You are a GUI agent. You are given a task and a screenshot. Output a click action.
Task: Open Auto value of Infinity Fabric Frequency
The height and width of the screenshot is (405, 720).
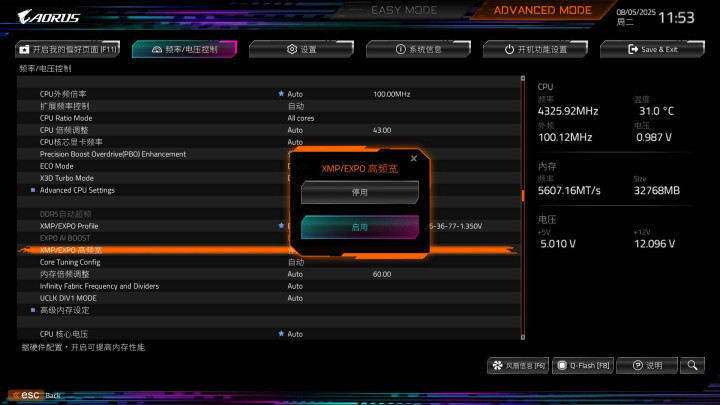(x=295, y=286)
